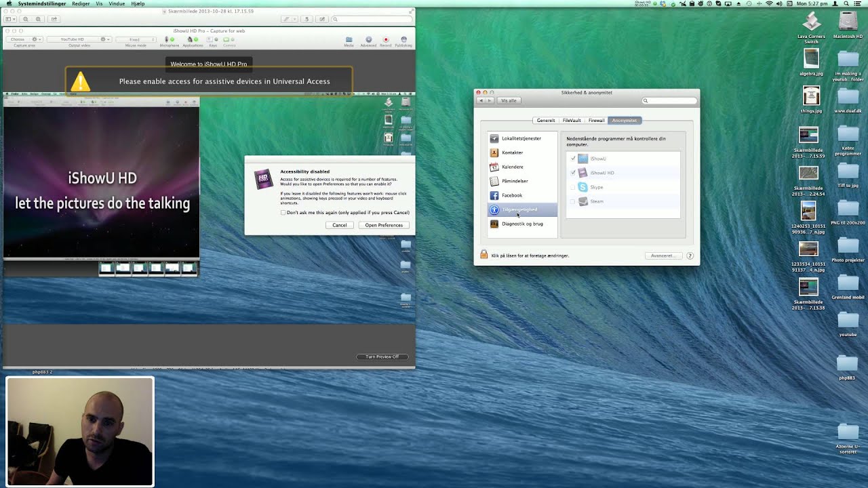Screen dimensions: 868x488
Task: Click the edit toolbar icon in Preview
Action: click(x=322, y=19)
